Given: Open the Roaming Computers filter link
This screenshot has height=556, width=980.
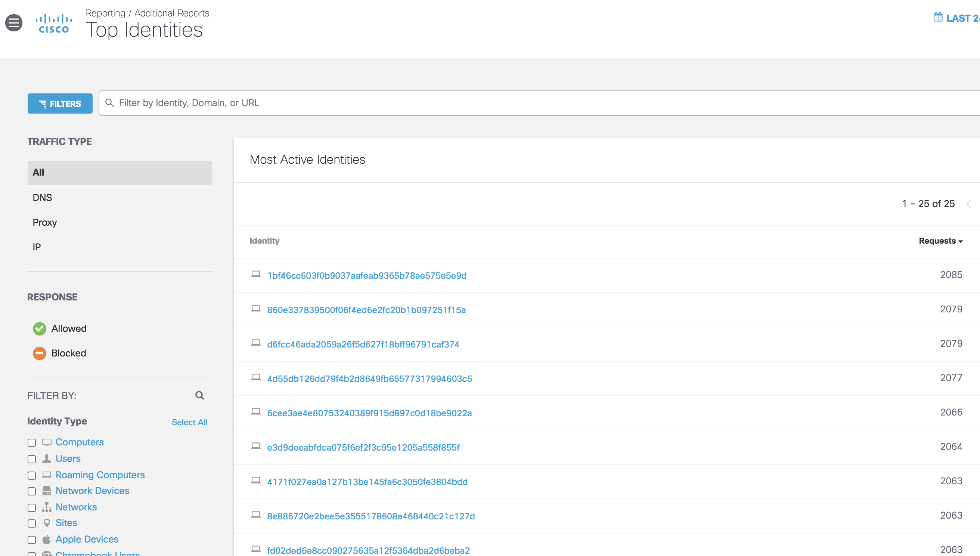Looking at the screenshot, I should (x=100, y=475).
